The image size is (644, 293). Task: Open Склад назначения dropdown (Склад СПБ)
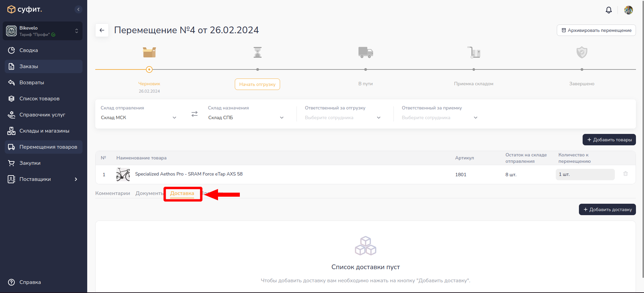[246, 117]
